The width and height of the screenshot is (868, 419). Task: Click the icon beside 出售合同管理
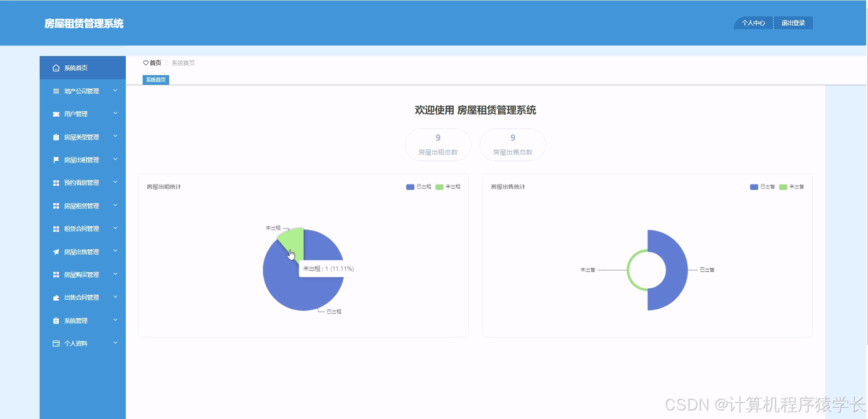click(x=56, y=297)
